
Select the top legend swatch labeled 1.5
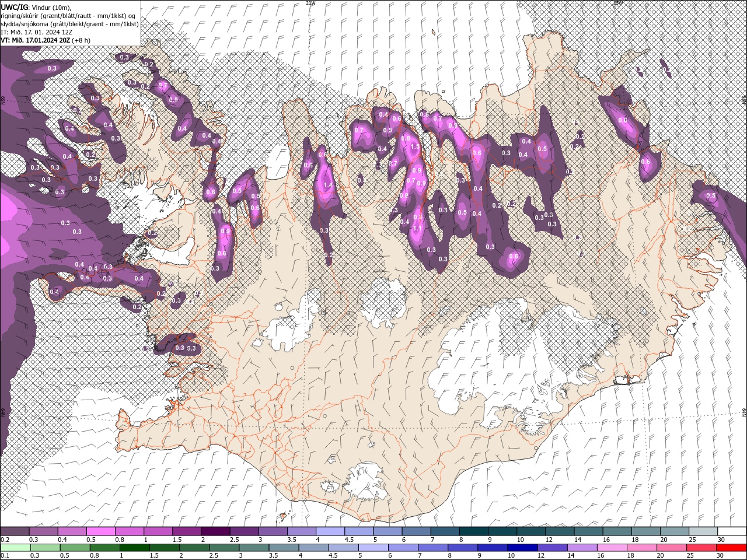[186, 531]
